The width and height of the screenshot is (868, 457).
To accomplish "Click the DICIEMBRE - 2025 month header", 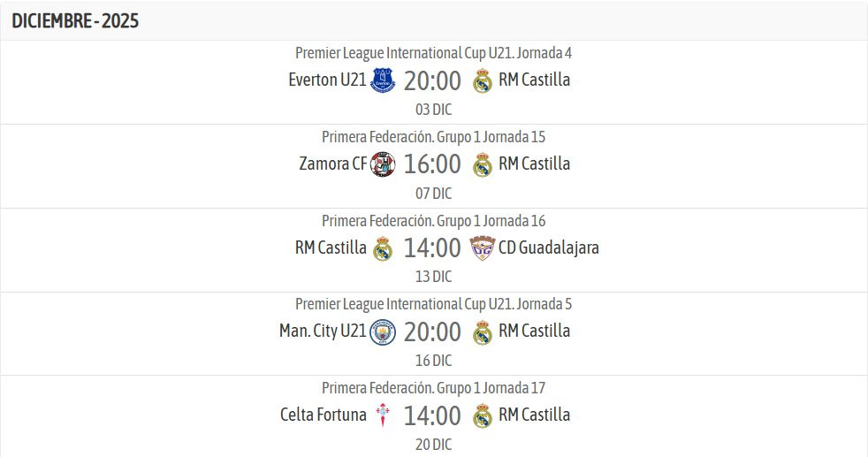I will point(75,21).
